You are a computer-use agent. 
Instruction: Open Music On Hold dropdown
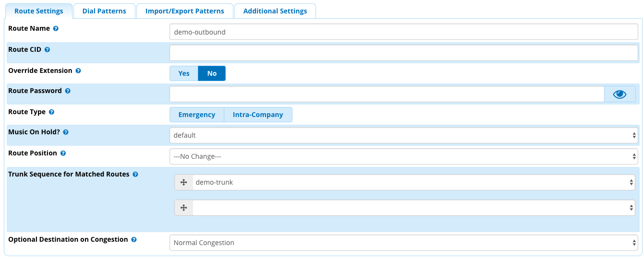(x=404, y=135)
